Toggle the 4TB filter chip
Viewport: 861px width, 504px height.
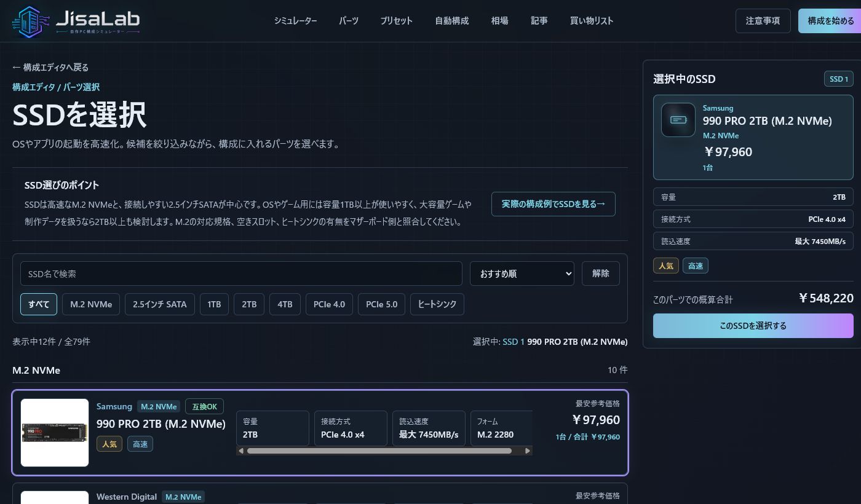point(285,304)
